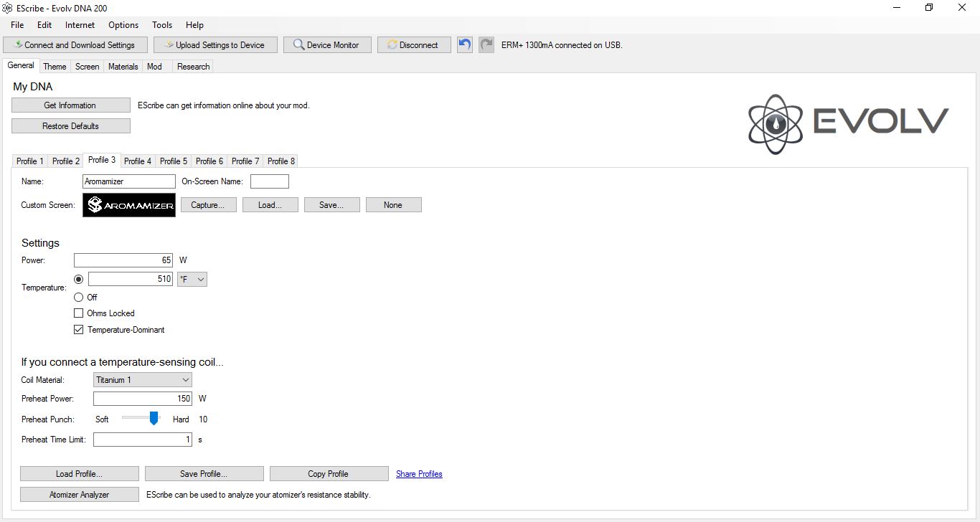Open the Tools menu
This screenshot has height=522, width=980.
coord(162,25)
